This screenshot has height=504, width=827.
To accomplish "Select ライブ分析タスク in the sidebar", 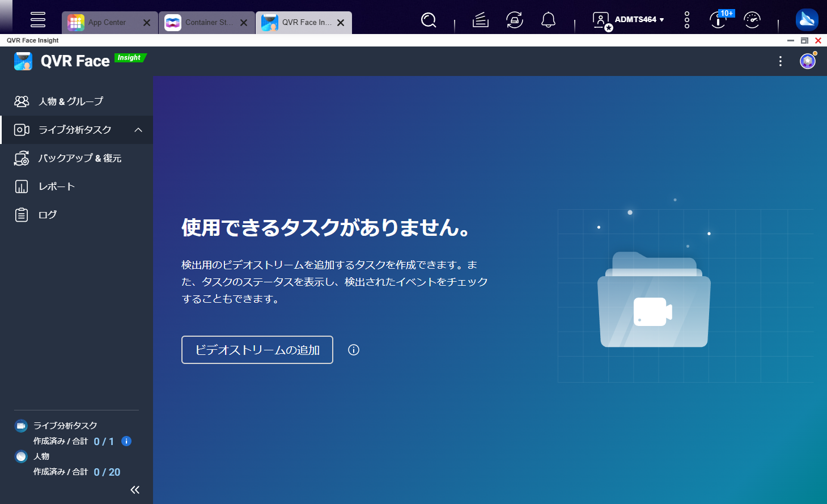I will click(x=77, y=130).
